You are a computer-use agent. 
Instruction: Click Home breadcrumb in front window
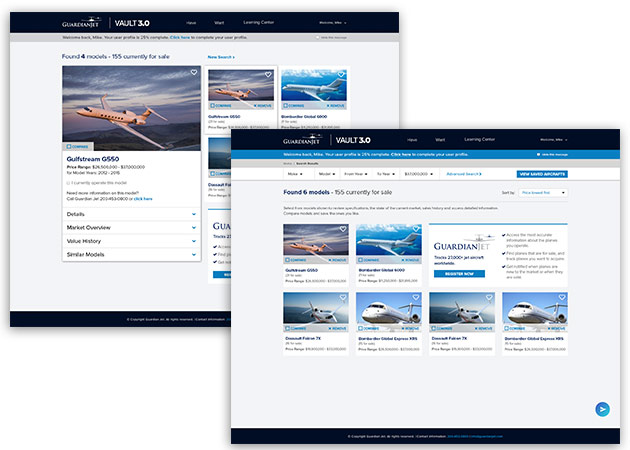pyautogui.click(x=287, y=164)
